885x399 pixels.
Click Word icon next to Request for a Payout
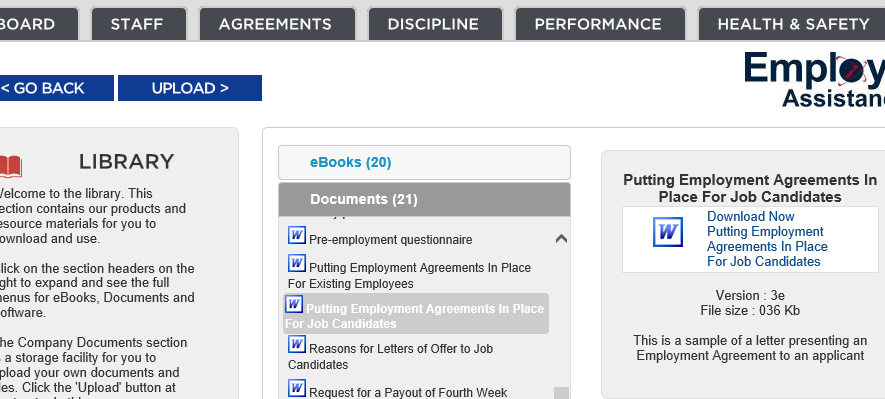[297, 388]
